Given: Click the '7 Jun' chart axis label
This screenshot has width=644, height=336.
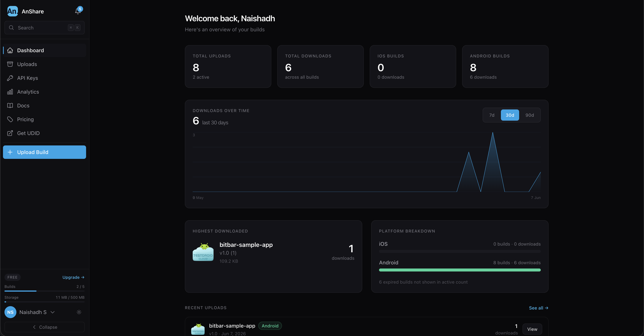Looking at the screenshot, I should pyautogui.click(x=536, y=198).
